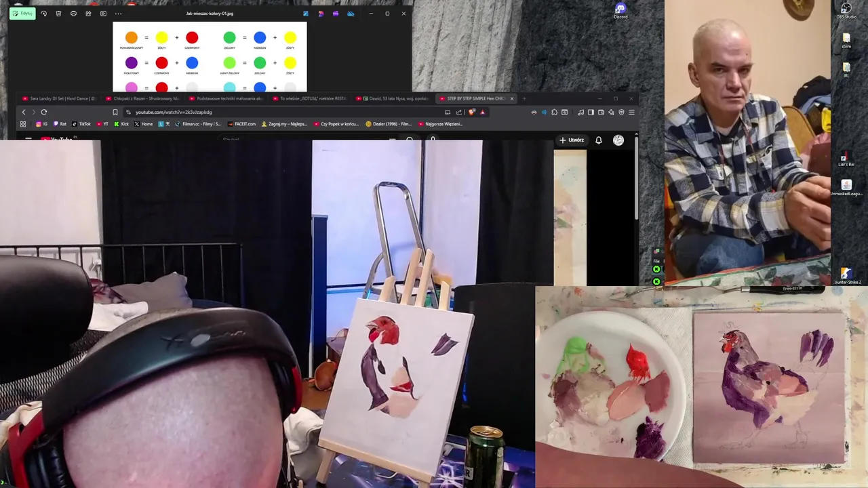This screenshot has height=488, width=868.
Task: Click the Edytuj button in Photos
Action: (22, 14)
